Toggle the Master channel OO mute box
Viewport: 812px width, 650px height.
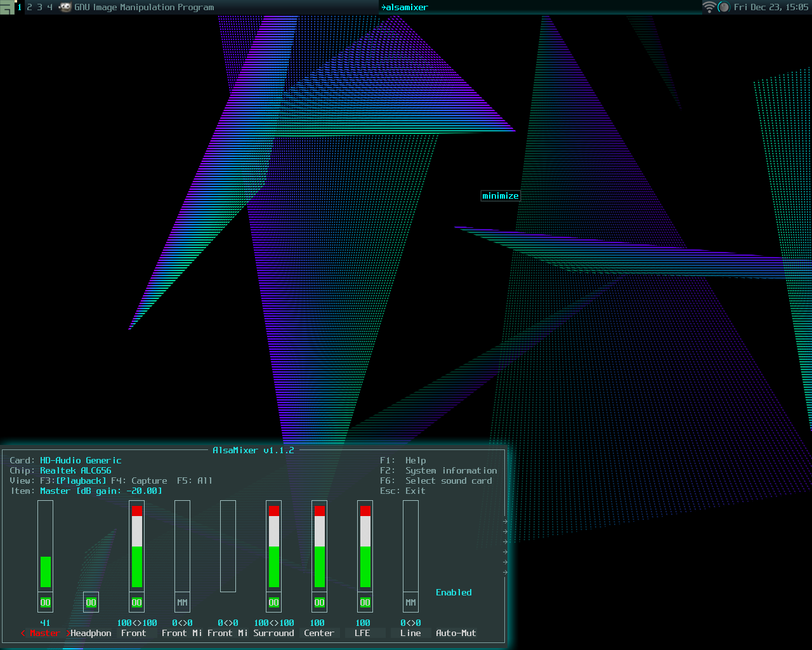click(46, 602)
